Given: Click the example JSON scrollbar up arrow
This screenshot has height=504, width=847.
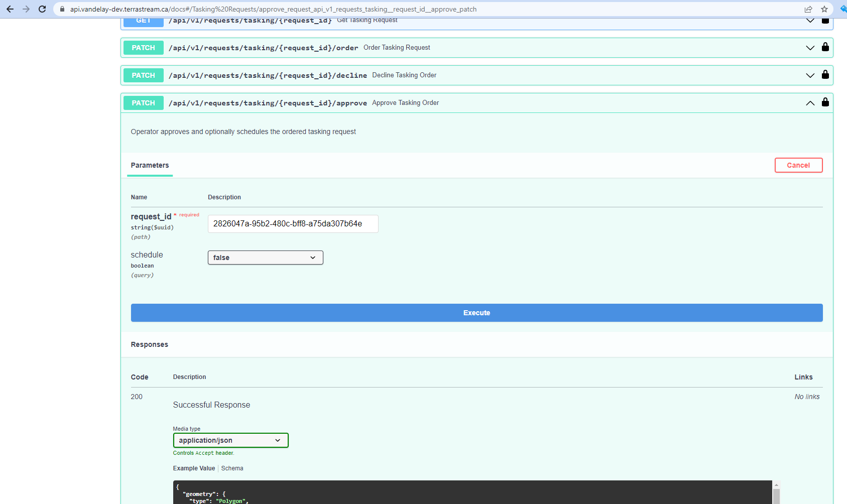Looking at the screenshot, I should [776, 485].
